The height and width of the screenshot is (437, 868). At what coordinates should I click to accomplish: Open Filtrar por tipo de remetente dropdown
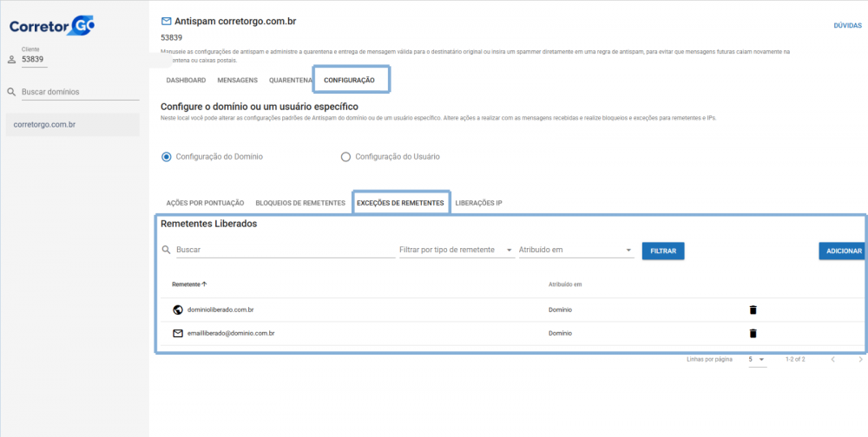point(457,250)
